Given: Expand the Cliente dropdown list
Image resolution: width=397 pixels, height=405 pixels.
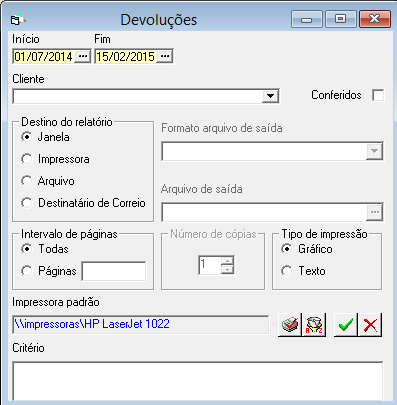Looking at the screenshot, I should (270, 96).
